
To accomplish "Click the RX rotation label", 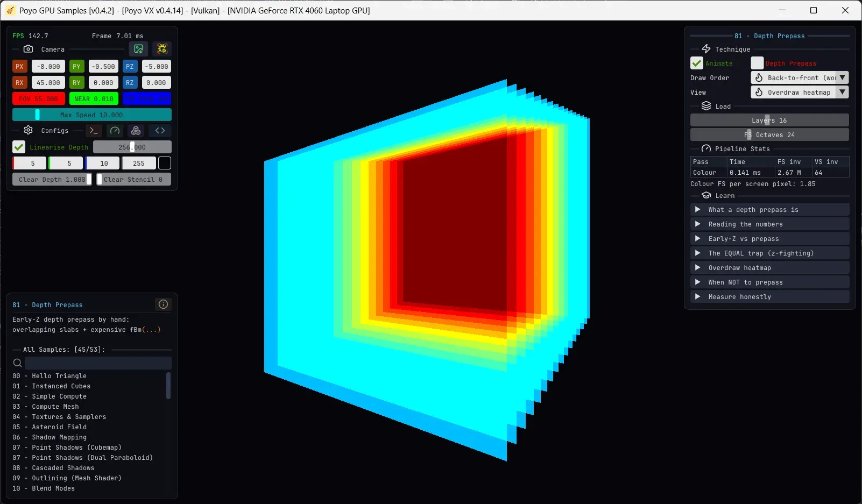I will coord(20,83).
